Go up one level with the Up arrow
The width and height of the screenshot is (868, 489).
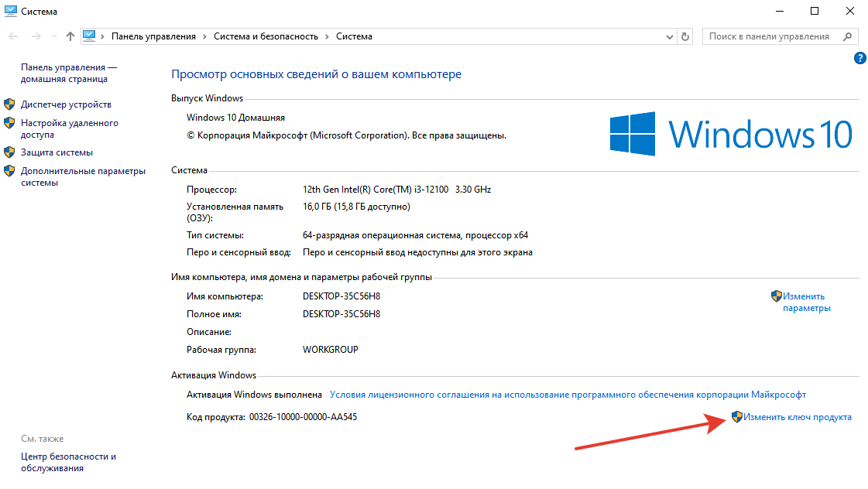70,36
